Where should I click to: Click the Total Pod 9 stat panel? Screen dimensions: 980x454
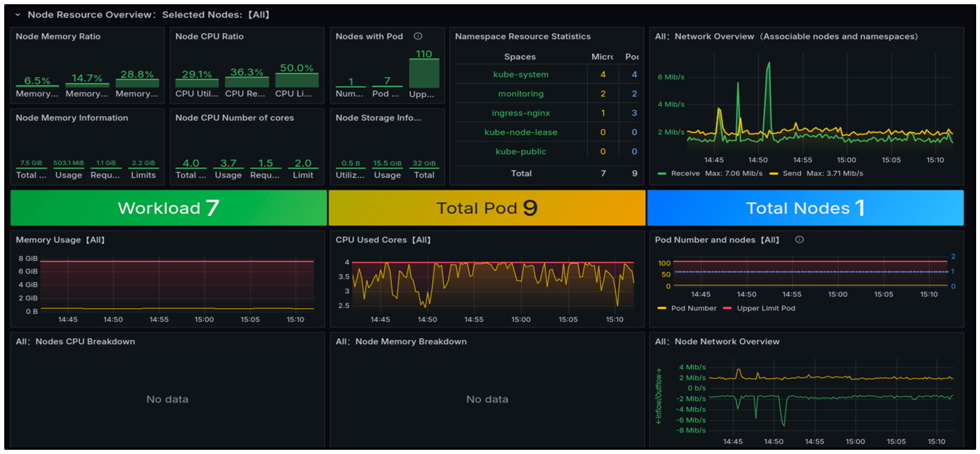(487, 208)
